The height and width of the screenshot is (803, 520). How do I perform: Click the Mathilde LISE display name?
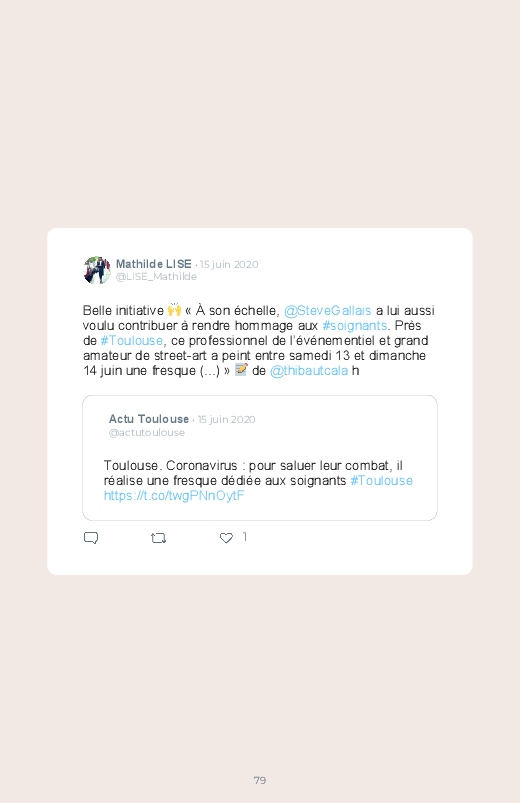click(154, 264)
